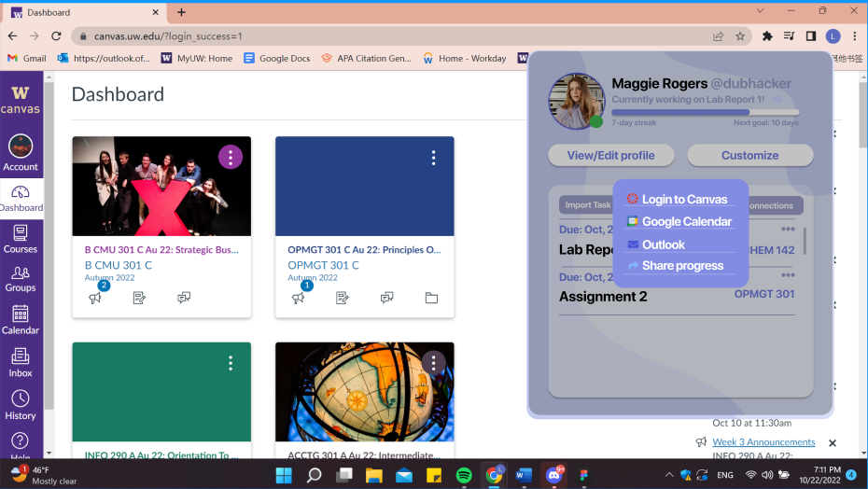Open Groups in Canvas sidebar
The height and width of the screenshot is (489, 868).
pos(21,279)
